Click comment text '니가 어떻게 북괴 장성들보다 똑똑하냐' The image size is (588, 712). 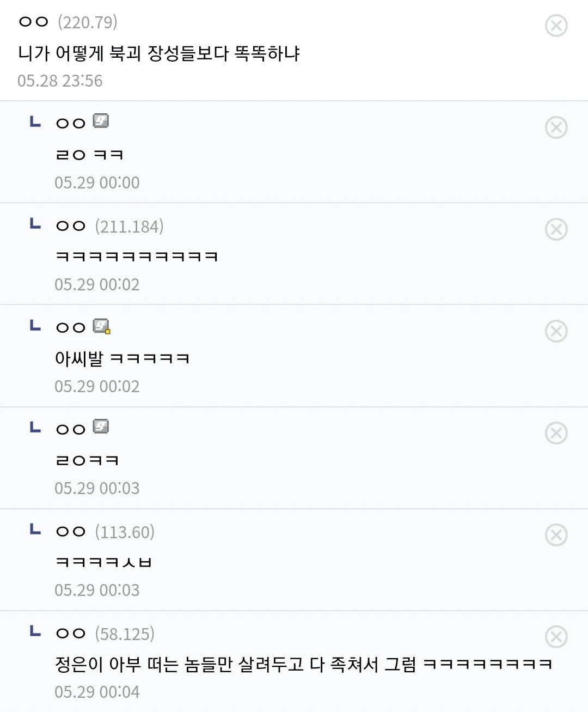159,53
